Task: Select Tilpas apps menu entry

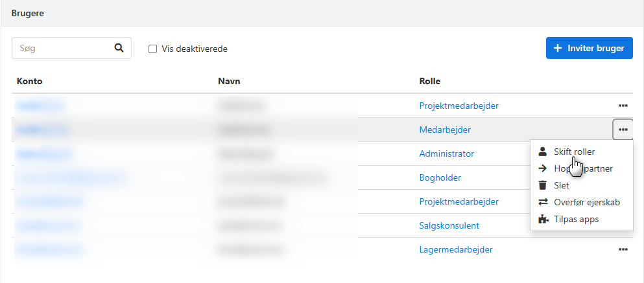Action: pyautogui.click(x=576, y=219)
